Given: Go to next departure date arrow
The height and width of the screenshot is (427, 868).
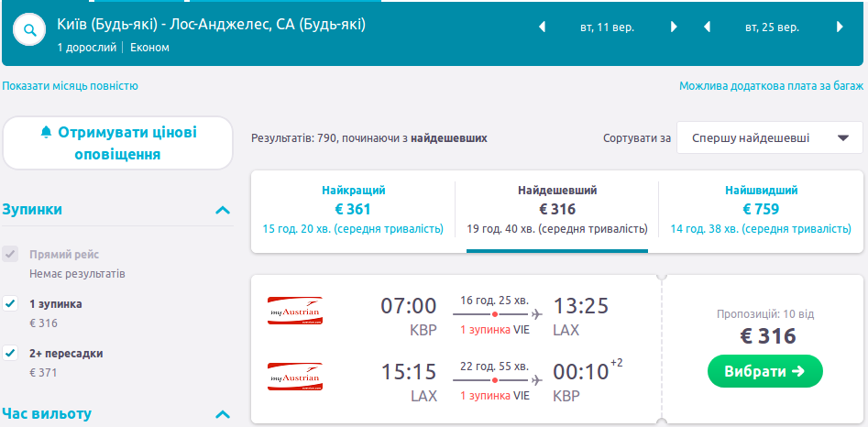Looking at the screenshot, I should 675,27.
